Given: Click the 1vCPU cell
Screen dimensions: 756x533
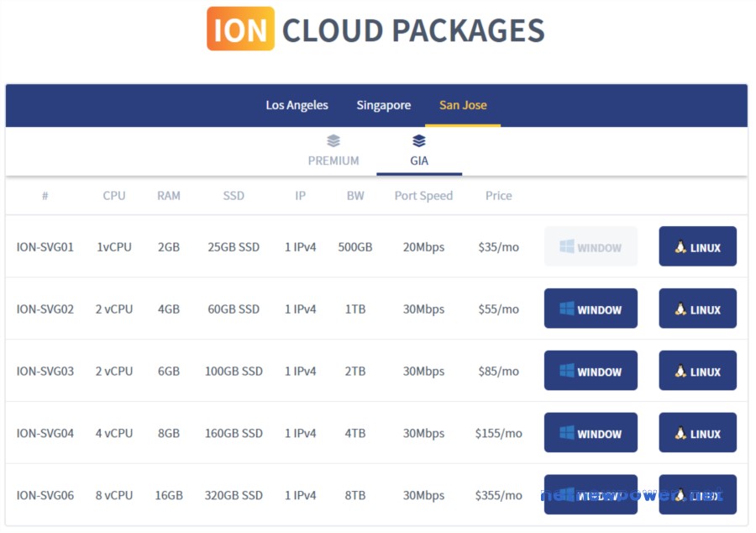Looking at the screenshot, I should 113,247.
